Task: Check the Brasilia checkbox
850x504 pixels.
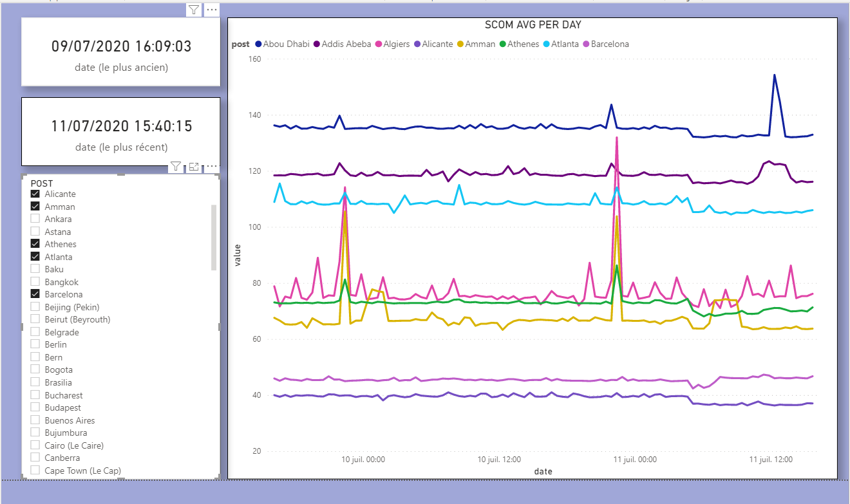Action: pyautogui.click(x=35, y=382)
